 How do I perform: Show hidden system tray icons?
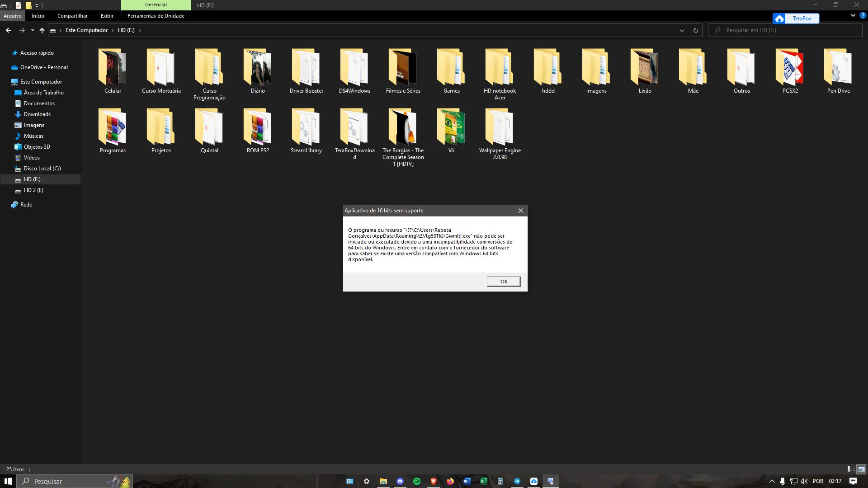772,481
